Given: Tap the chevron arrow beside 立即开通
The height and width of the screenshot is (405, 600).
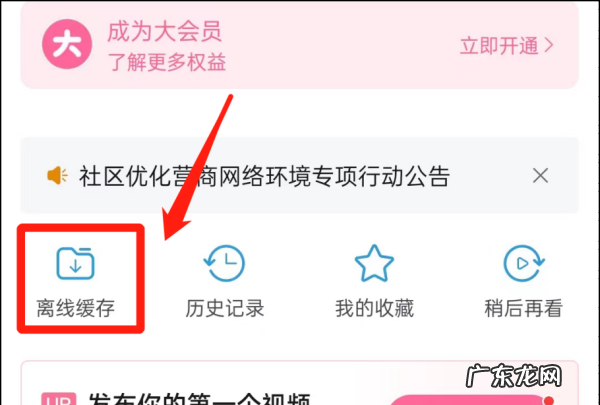Looking at the screenshot, I should click(x=549, y=46).
